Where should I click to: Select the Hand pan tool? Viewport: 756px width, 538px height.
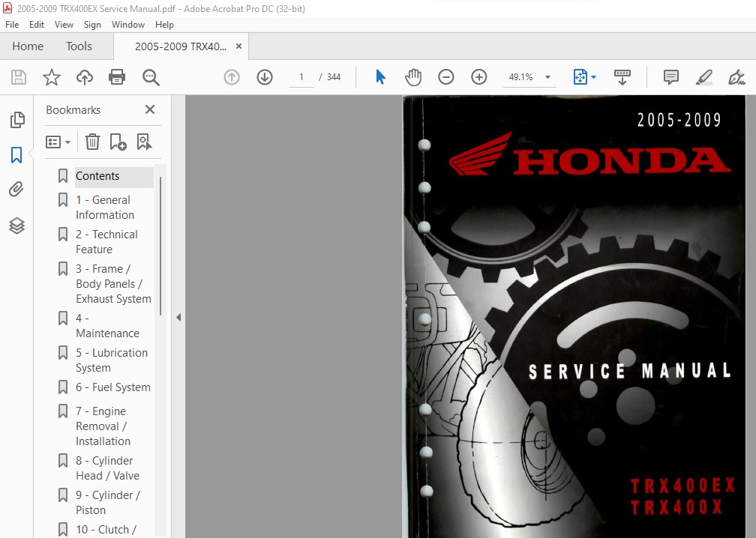pos(413,77)
